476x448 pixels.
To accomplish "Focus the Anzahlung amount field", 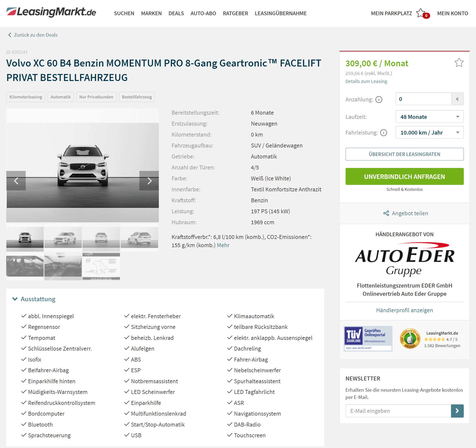I will [424, 99].
